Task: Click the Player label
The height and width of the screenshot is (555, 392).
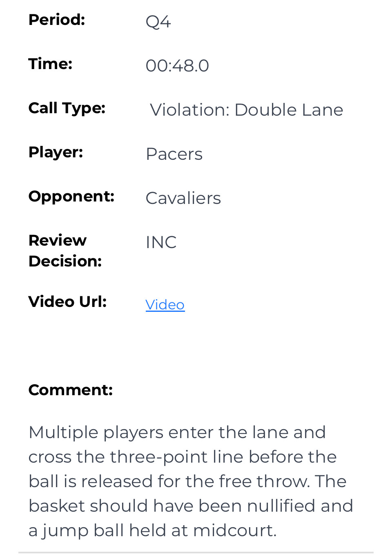Action: [56, 152]
